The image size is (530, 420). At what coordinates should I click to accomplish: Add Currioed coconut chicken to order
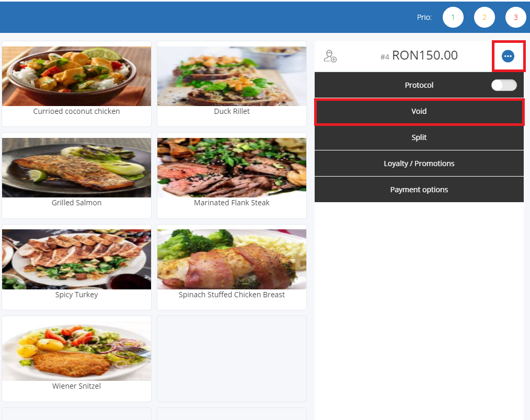[x=76, y=84]
